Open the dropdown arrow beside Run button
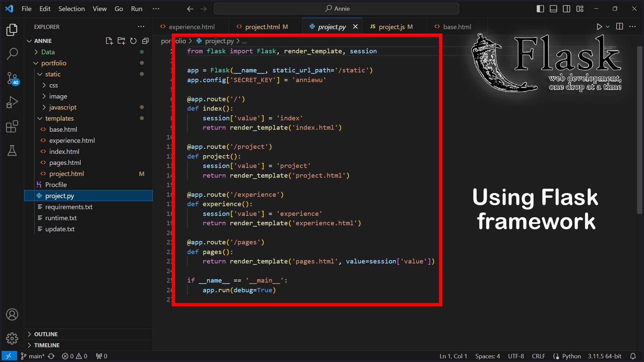The height and width of the screenshot is (362, 644). (608, 26)
